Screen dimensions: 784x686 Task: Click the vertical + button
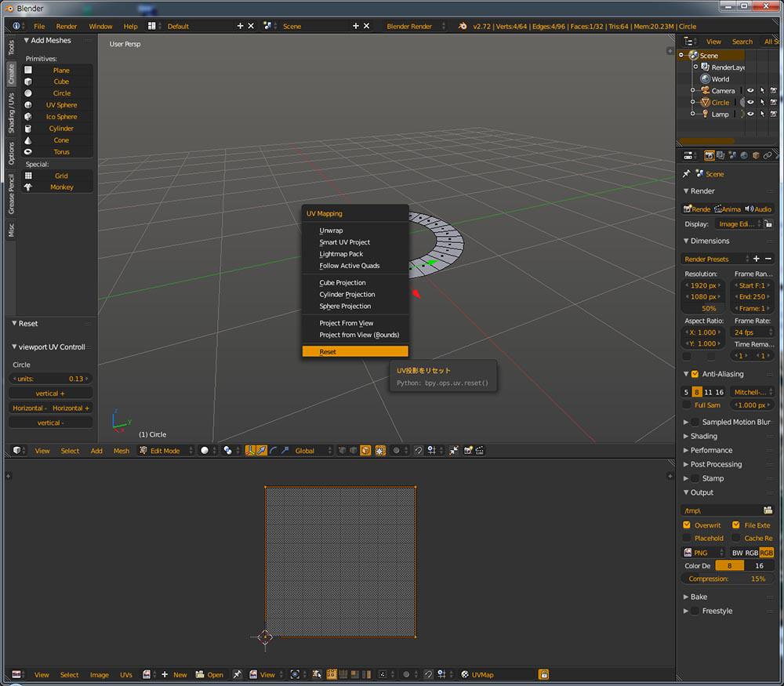(x=50, y=394)
